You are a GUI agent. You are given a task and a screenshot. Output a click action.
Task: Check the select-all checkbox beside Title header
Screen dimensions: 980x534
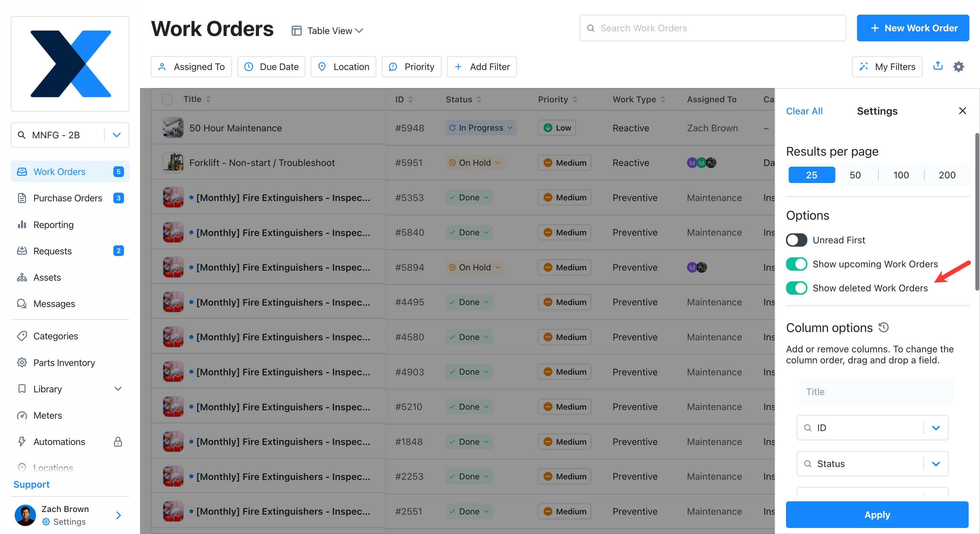pyautogui.click(x=167, y=99)
